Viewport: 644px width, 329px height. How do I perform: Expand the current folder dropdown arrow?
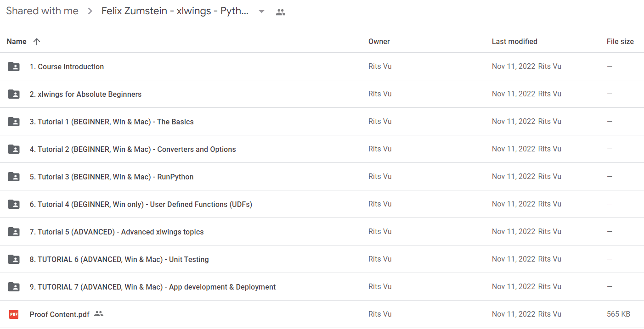[x=261, y=12]
